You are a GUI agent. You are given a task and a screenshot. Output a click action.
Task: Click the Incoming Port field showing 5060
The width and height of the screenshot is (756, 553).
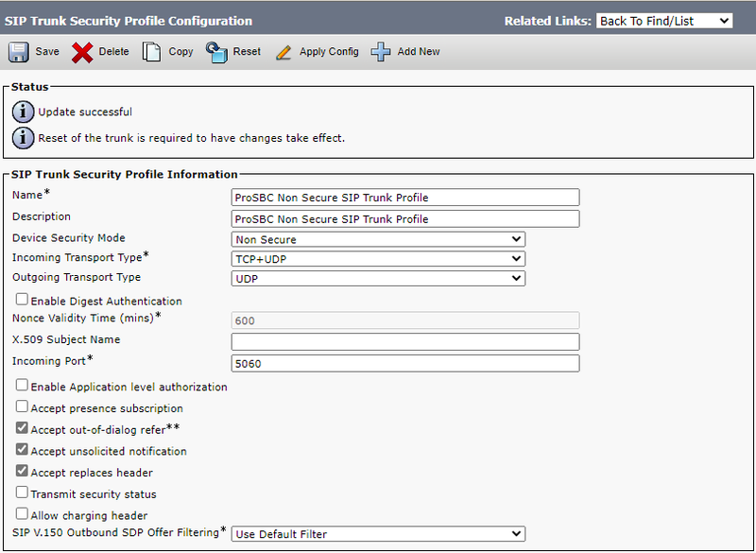[x=405, y=364]
